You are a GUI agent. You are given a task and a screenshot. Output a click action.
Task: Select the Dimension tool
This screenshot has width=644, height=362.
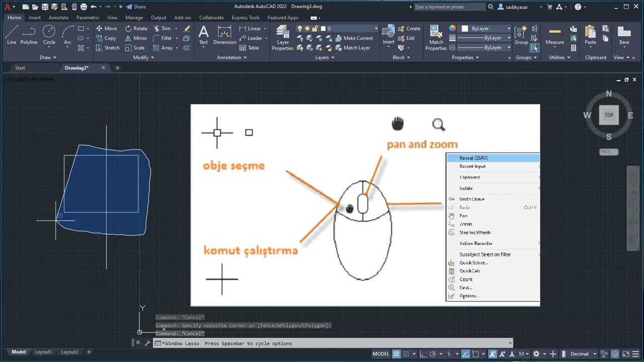(224, 35)
